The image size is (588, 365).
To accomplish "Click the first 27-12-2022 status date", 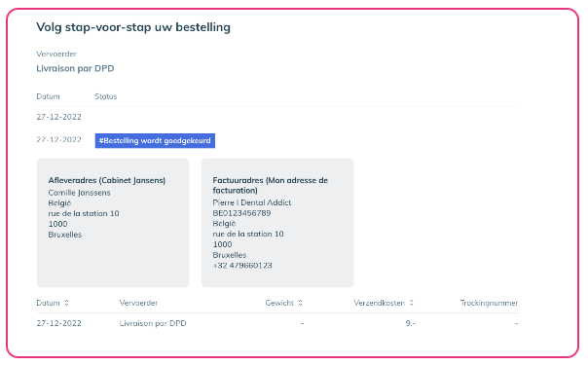I will (x=58, y=117).
